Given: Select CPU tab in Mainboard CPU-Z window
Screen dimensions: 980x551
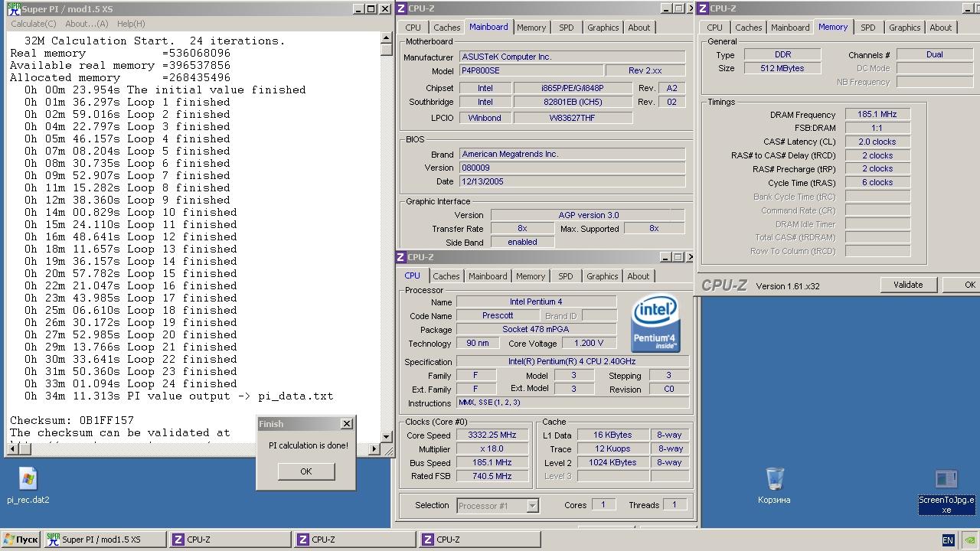Looking at the screenshot, I should pyautogui.click(x=413, y=28).
